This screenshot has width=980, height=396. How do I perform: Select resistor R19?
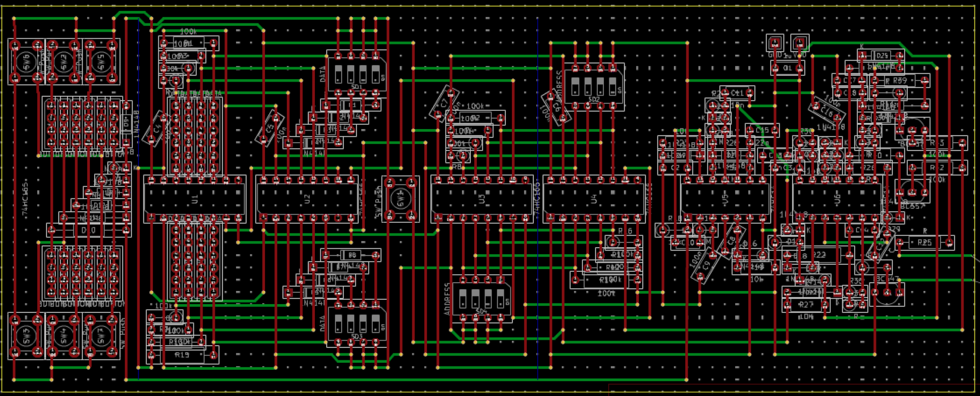(x=182, y=355)
